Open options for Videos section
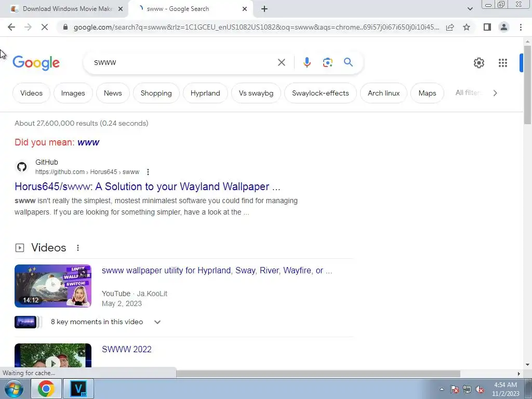Viewport: 532px width, 399px height. (78, 248)
